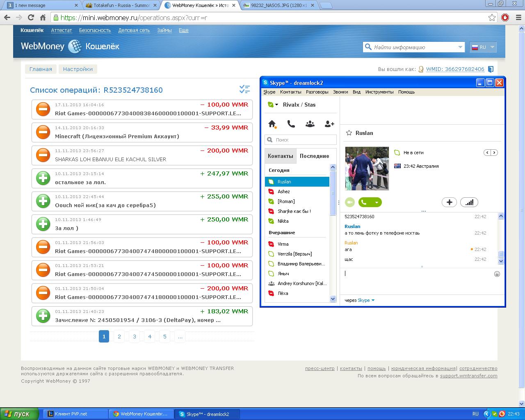The height and width of the screenshot is (420, 525).
Task: Open the Skype 'Помощь' menu
Action: point(406,92)
